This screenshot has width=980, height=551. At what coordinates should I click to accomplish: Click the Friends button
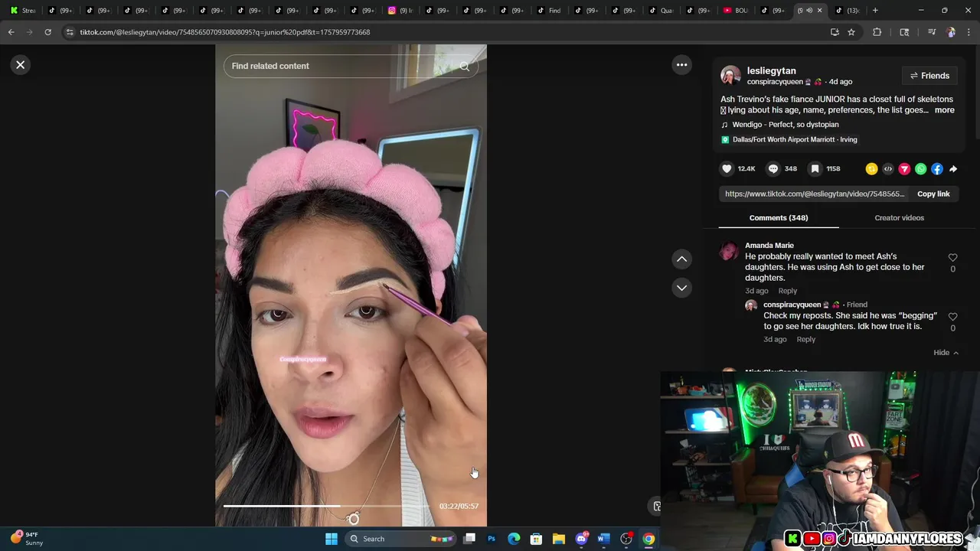click(929, 76)
